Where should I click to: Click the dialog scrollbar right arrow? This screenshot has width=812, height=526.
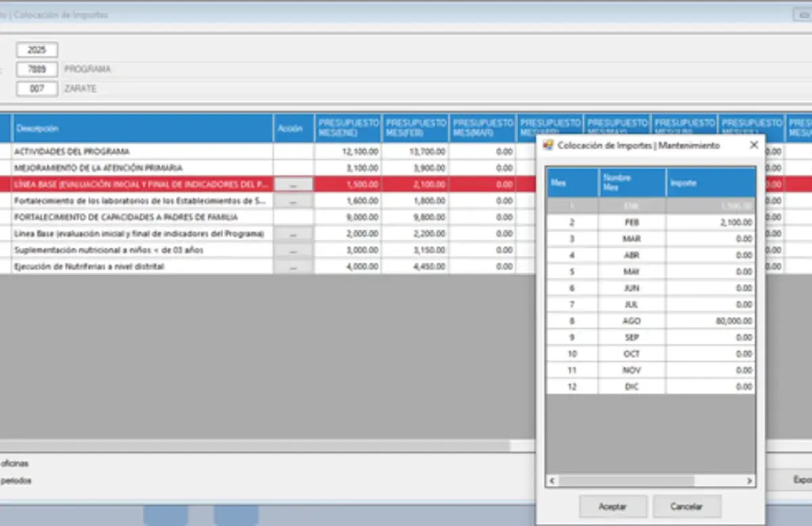pos(750,481)
